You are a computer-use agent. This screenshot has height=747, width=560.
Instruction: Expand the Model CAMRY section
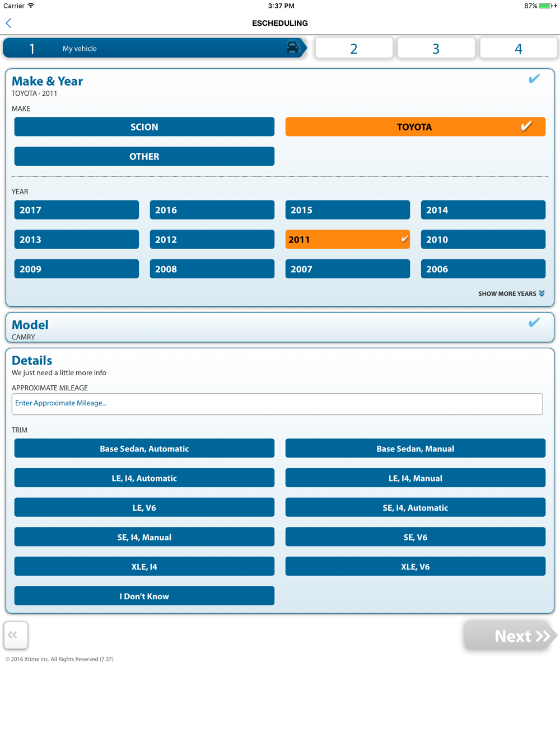(x=280, y=328)
